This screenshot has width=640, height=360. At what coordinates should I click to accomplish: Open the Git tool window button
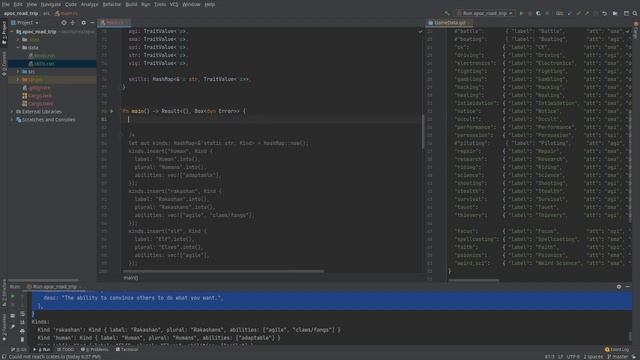[x=19, y=350]
